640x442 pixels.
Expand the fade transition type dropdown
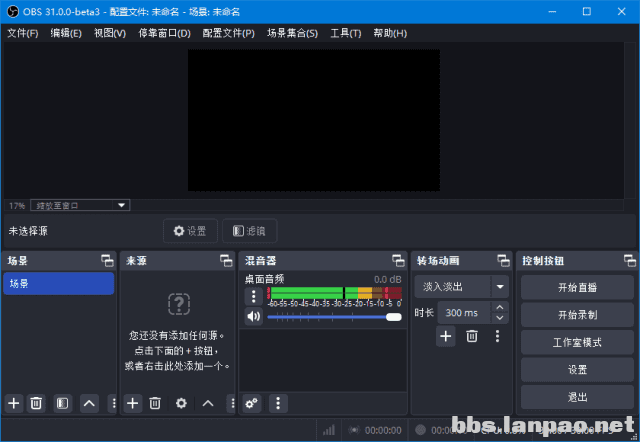click(500, 286)
